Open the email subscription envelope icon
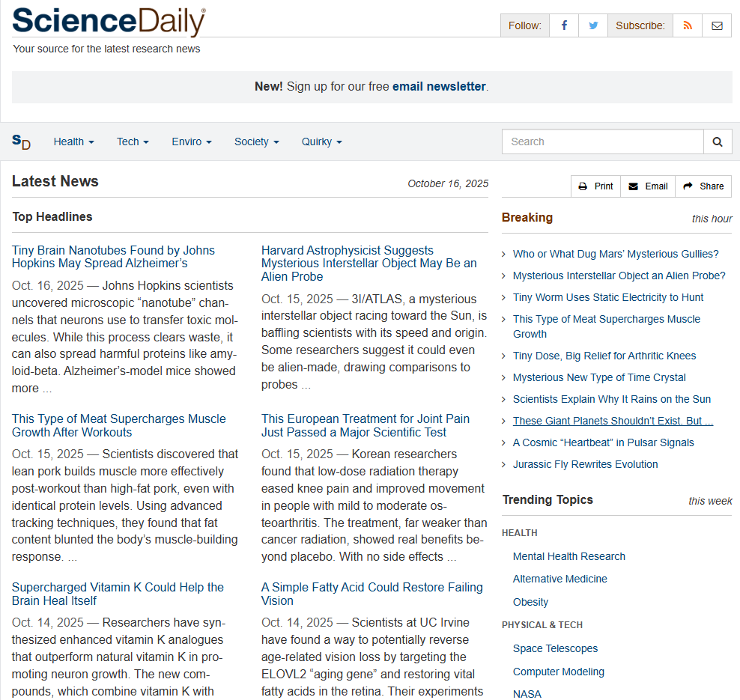The width and height of the screenshot is (740, 700). point(717,25)
